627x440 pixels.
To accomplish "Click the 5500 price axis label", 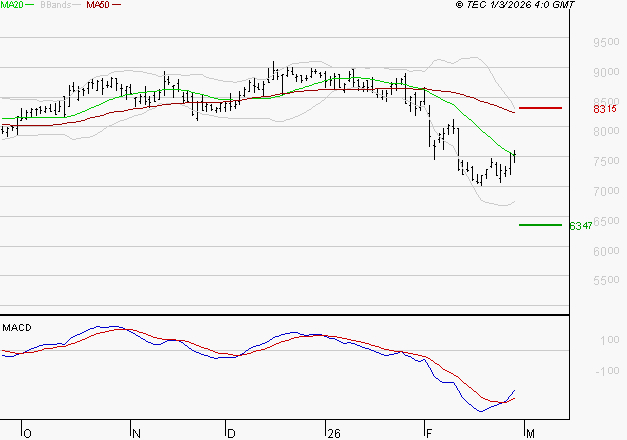I will point(606,280).
